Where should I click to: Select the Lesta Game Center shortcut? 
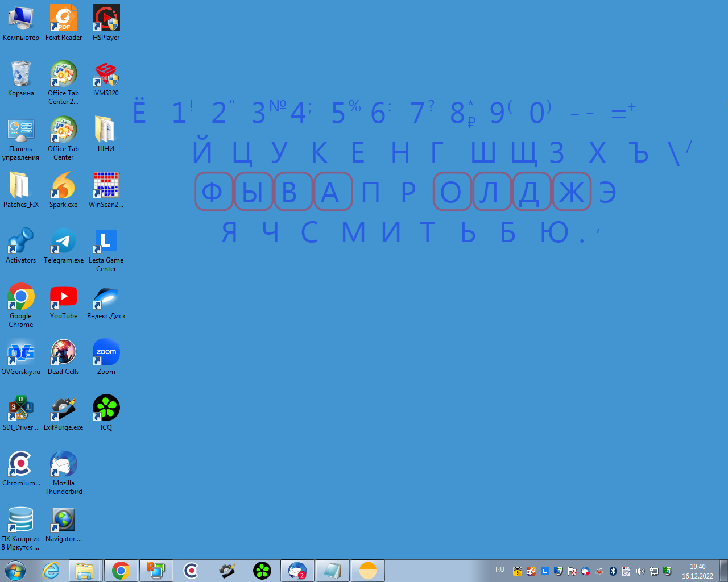tap(106, 250)
